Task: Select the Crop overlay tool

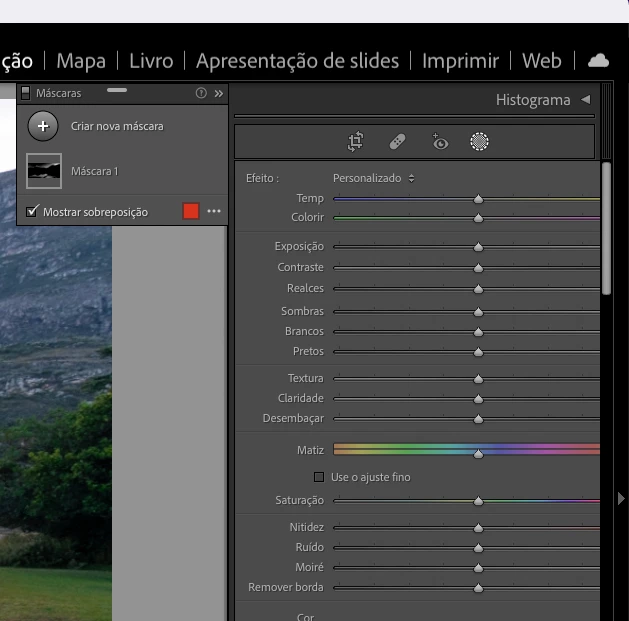Action: (x=355, y=142)
